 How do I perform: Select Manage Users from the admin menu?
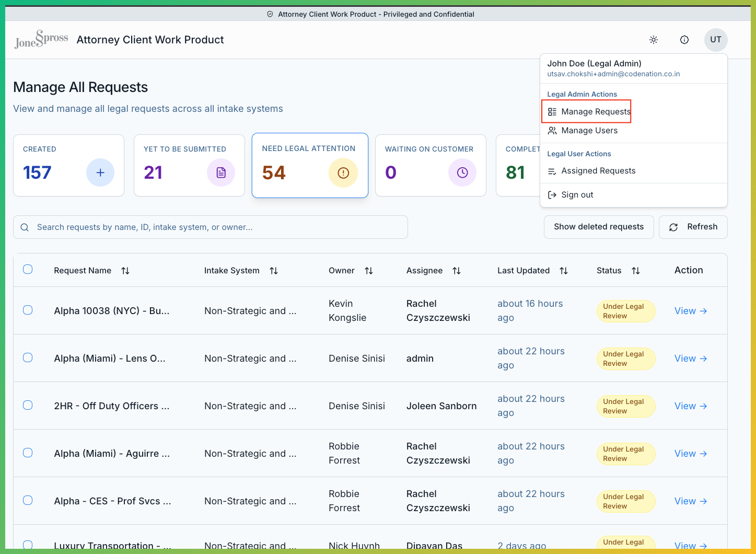tap(589, 130)
